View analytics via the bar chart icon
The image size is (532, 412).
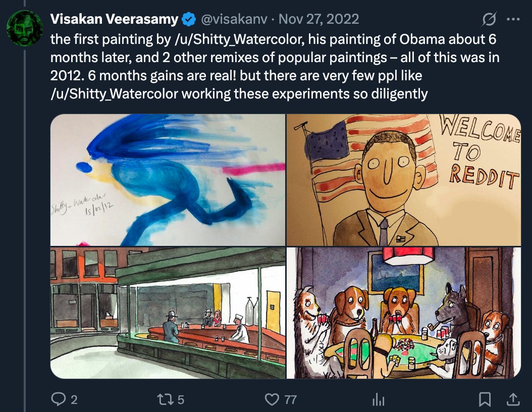pos(378,399)
